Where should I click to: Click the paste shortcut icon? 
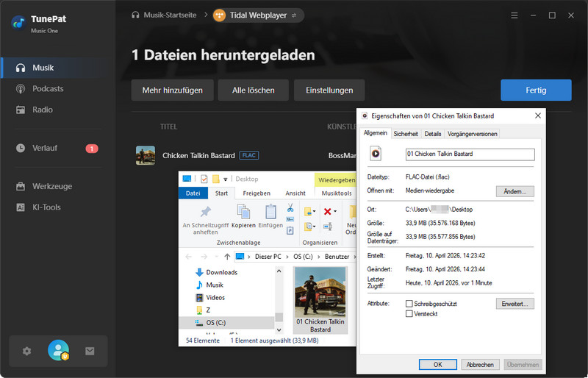pos(290,230)
